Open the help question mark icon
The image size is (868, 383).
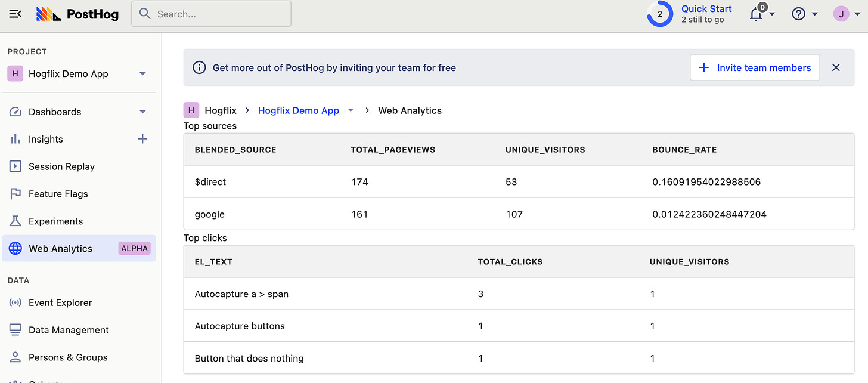pos(798,14)
